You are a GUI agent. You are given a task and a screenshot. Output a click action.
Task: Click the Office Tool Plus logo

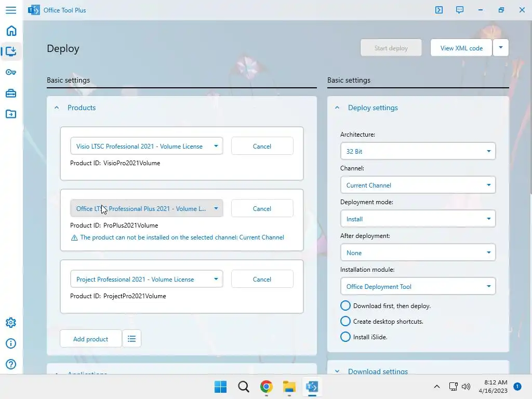[x=34, y=10]
